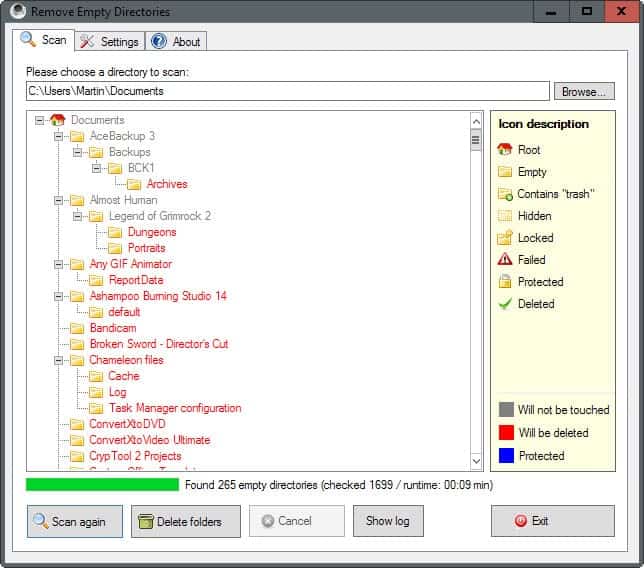Click the Delete folders button
Viewport: 644px width, 568px height.
[x=186, y=522]
